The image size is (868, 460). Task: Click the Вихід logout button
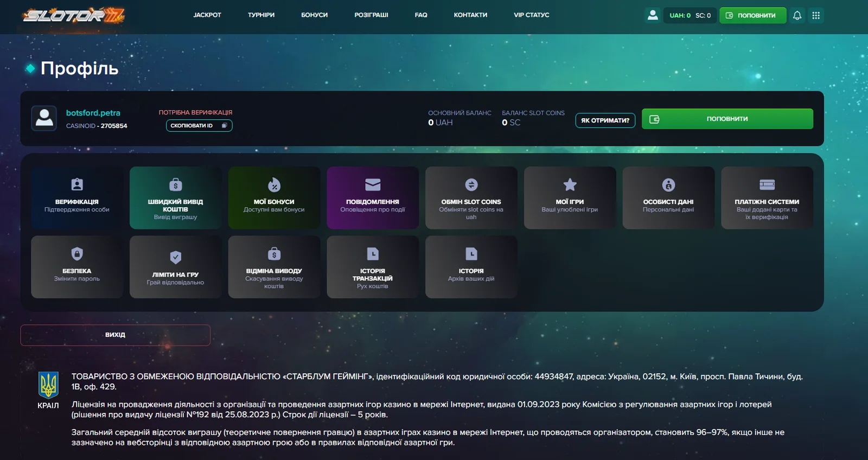point(116,335)
